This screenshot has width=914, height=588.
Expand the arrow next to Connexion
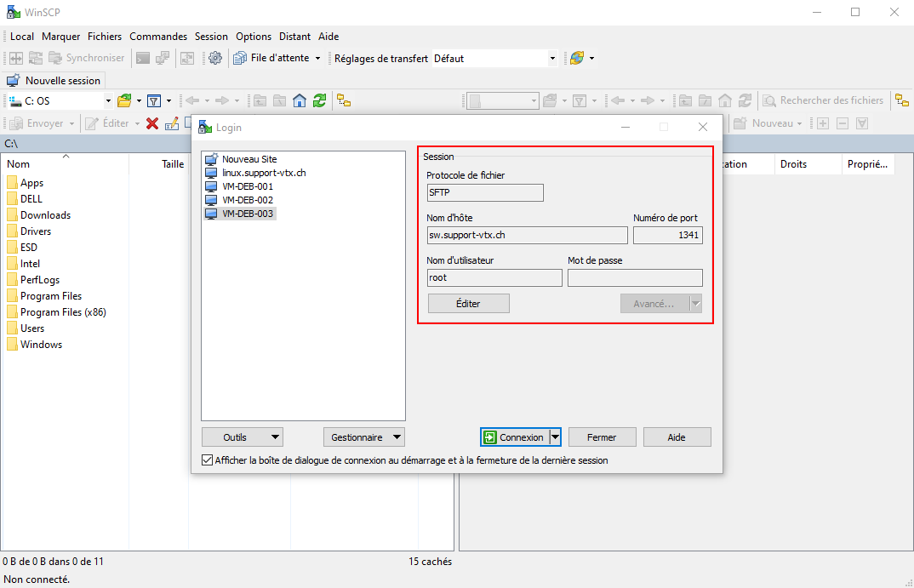[556, 437]
